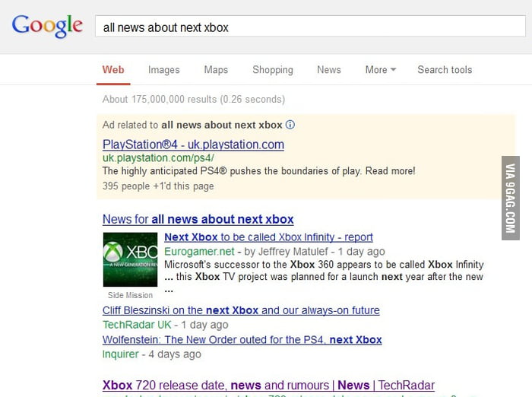Click the ad info icon
532x397 pixels.
290,125
